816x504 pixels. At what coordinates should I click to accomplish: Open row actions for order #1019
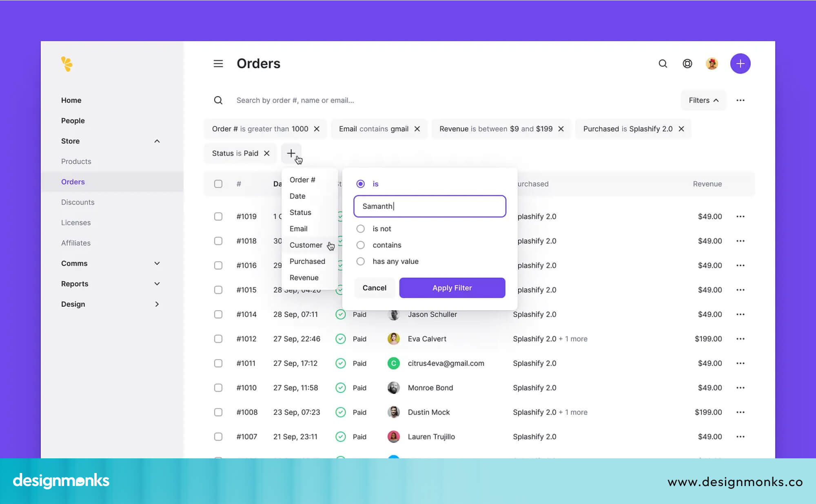click(x=741, y=217)
